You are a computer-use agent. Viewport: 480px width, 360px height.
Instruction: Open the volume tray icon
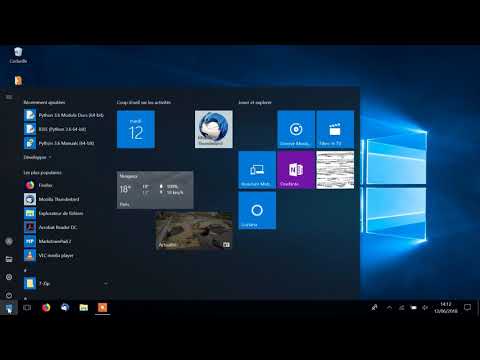tap(425, 308)
